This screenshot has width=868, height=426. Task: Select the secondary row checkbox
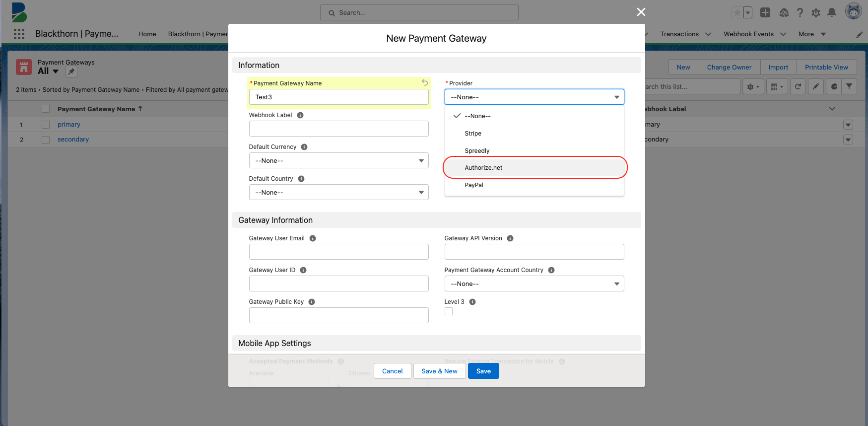46,140
